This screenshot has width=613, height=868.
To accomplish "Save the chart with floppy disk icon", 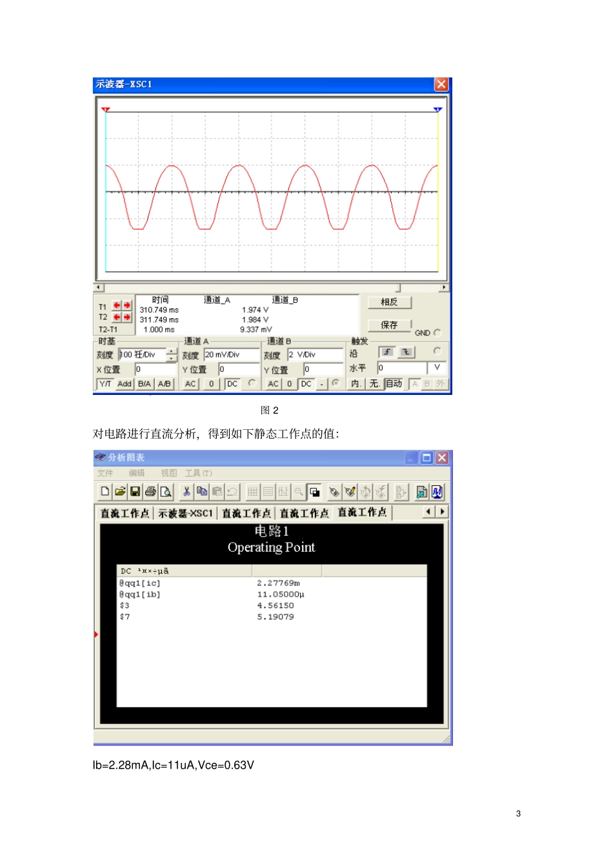I will click(x=136, y=492).
